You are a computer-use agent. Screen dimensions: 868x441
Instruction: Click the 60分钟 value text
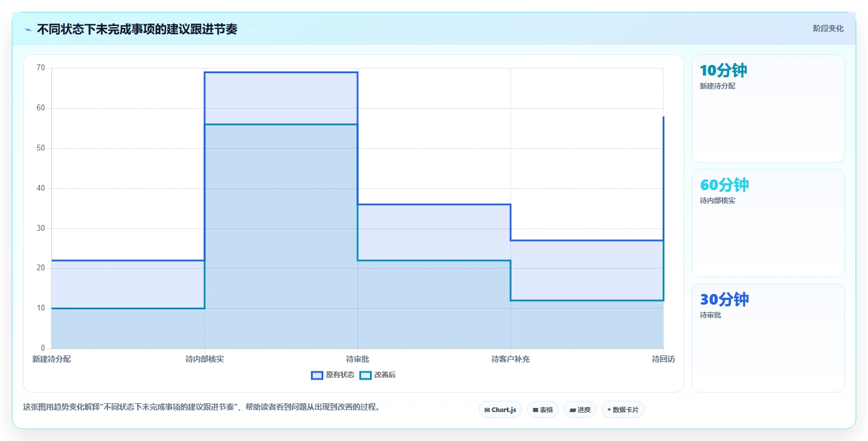tap(724, 185)
